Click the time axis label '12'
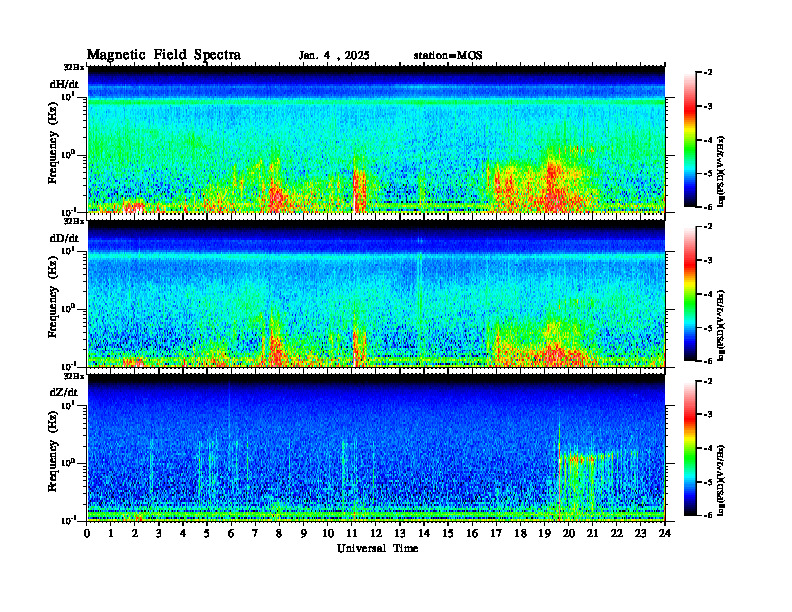Viewport: 792px width, 612px height. 375,533
